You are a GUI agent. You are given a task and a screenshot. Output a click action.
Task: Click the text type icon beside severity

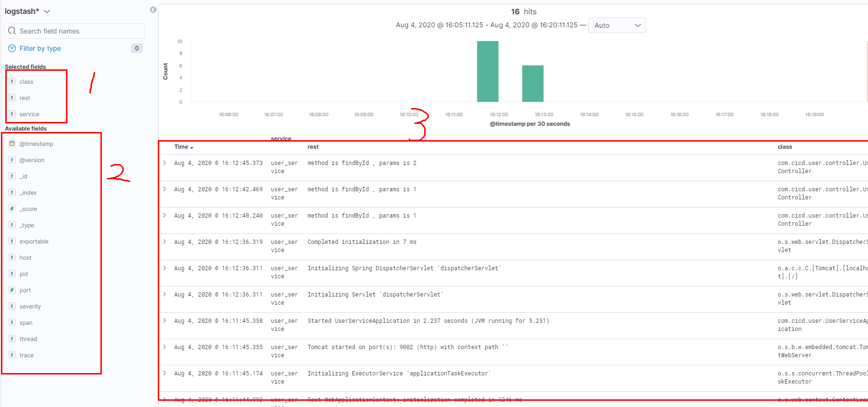point(12,306)
